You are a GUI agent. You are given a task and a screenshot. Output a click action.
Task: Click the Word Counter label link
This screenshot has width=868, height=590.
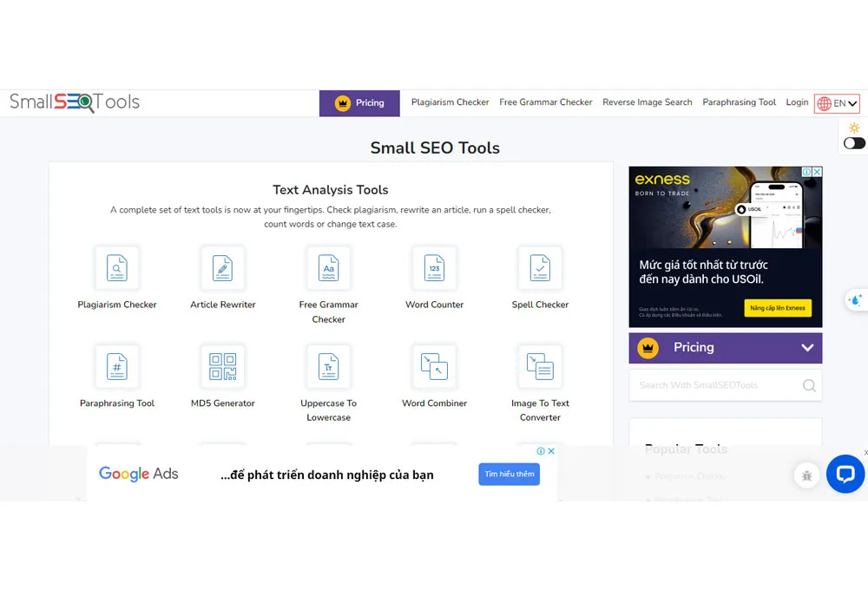[x=434, y=305]
